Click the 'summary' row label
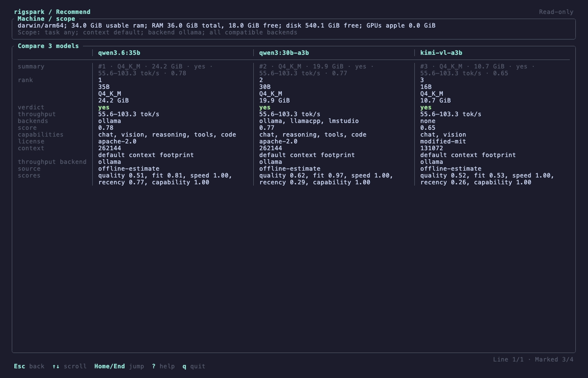 coord(31,66)
